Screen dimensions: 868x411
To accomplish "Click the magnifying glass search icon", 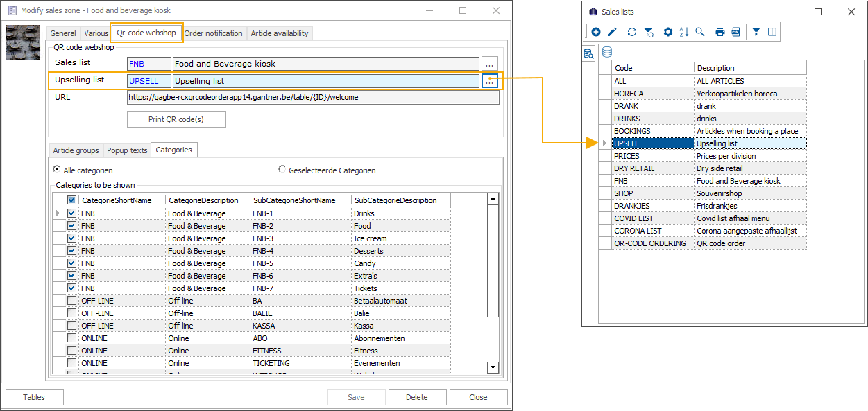I will click(700, 32).
